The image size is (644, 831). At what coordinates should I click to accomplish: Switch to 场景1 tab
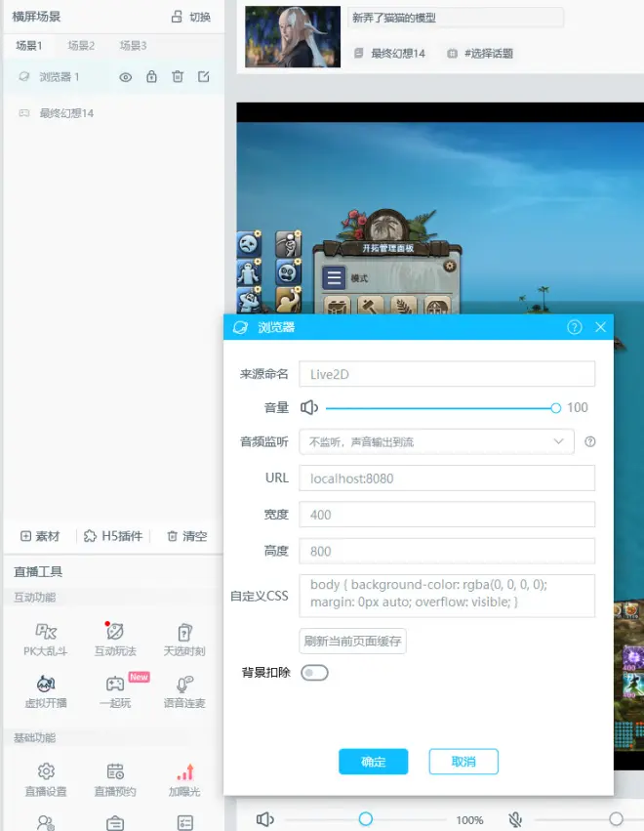pos(28,46)
